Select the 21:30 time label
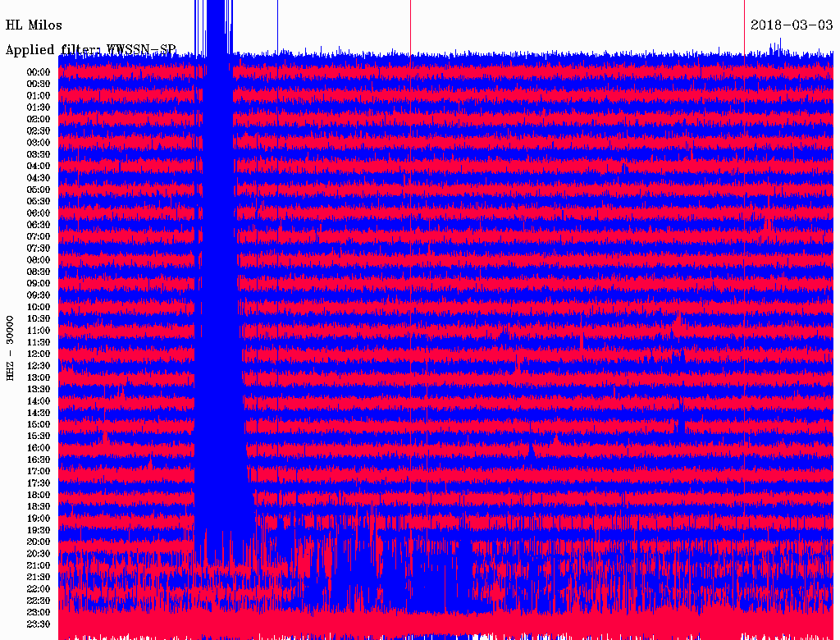The height and width of the screenshot is (640, 840). tap(39, 578)
